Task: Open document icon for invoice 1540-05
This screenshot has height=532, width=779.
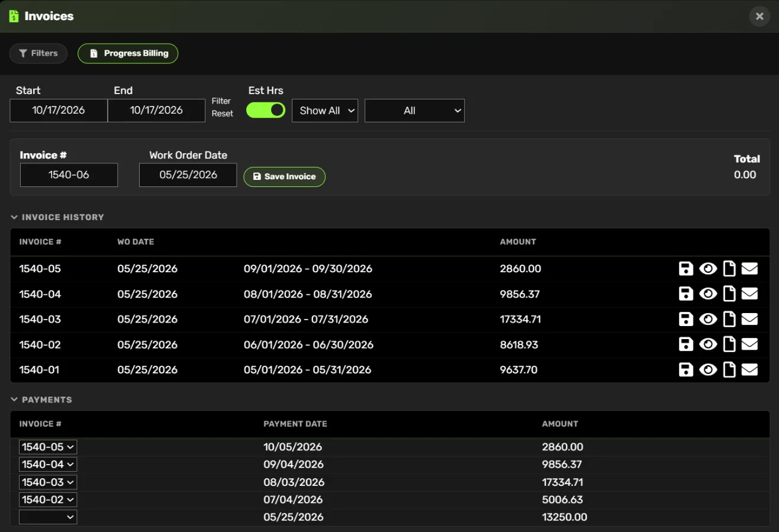Action: (x=730, y=269)
